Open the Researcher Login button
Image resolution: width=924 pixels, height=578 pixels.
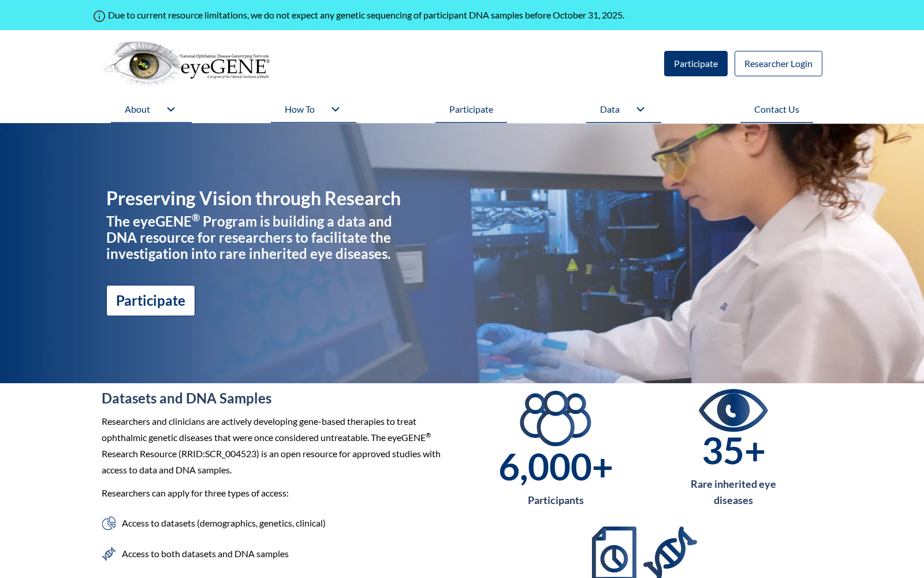(x=778, y=64)
